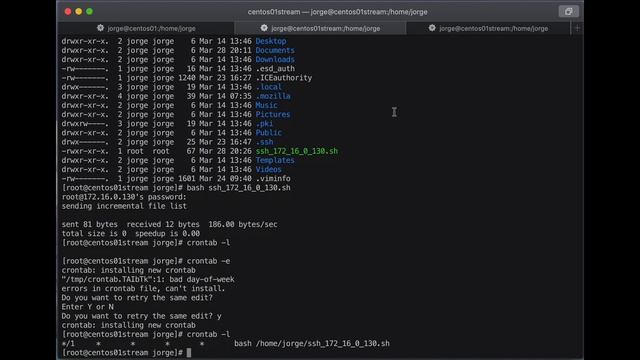
Task: Minimize the terminal with yellow button
Action: [x=79, y=11]
